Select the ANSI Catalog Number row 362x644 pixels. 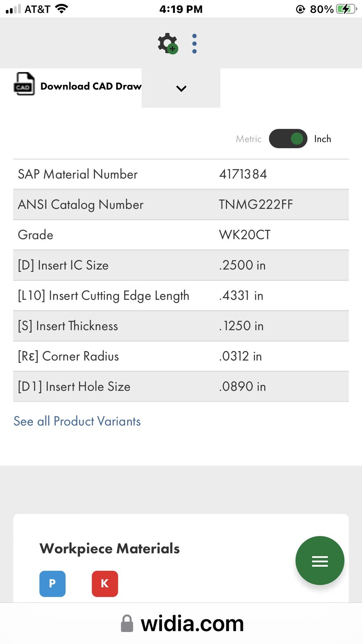coord(181,204)
